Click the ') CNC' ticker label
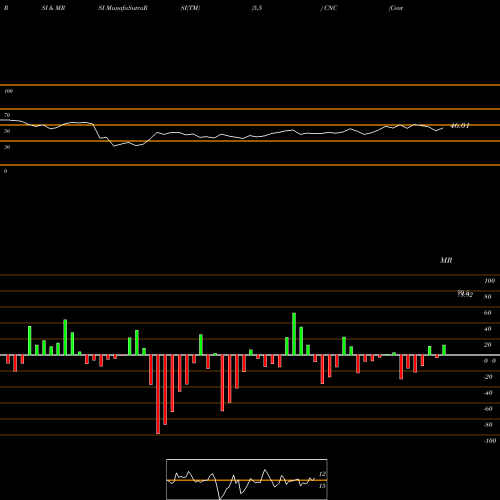Image resolution: width=500 pixels, height=500 pixels. pyautogui.click(x=329, y=8)
